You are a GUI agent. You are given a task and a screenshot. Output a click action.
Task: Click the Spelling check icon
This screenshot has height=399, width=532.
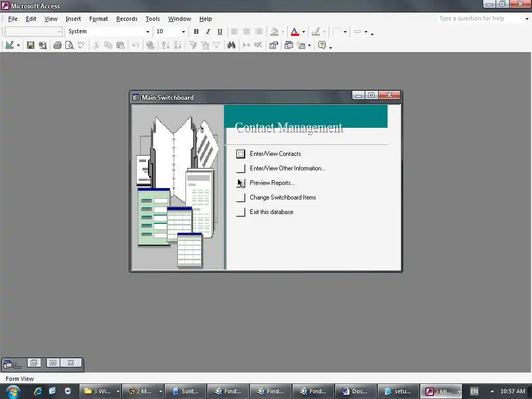point(81,45)
